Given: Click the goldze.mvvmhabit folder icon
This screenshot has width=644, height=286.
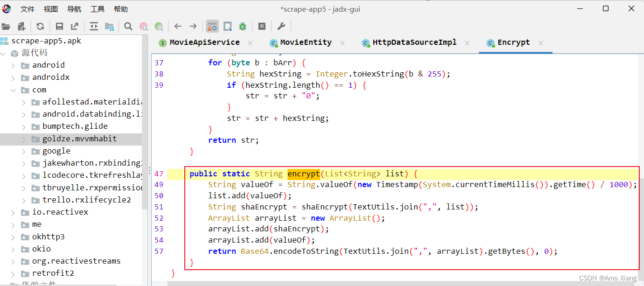Looking at the screenshot, I should (x=35, y=139).
